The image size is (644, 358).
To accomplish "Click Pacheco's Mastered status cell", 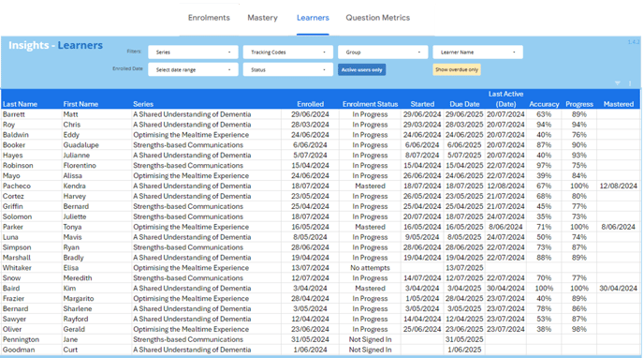I will click(370, 186).
